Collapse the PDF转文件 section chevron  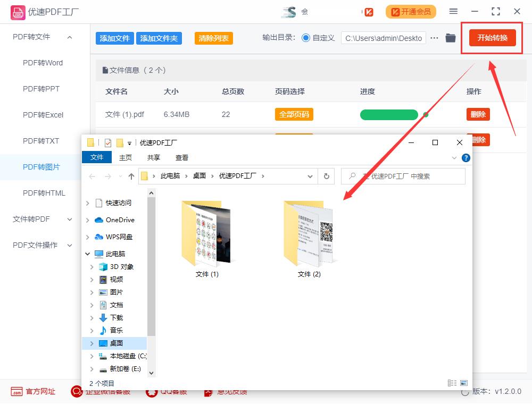click(x=69, y=37)
